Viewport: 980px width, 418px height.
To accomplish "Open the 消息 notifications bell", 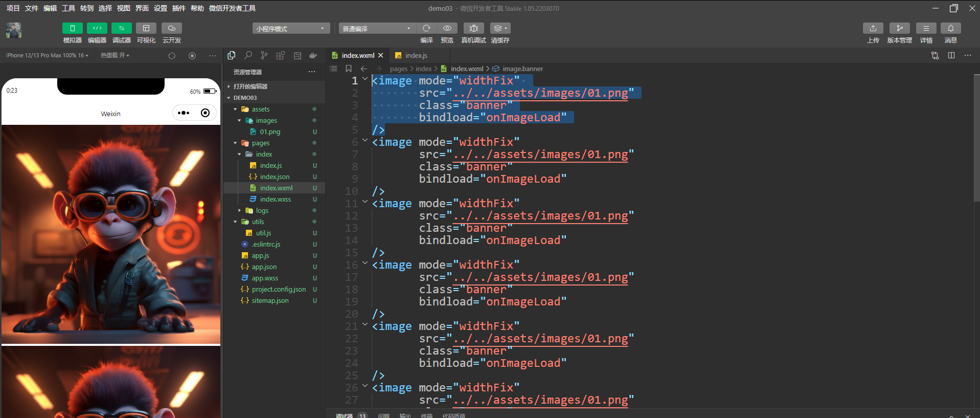I will click(951, 28).
